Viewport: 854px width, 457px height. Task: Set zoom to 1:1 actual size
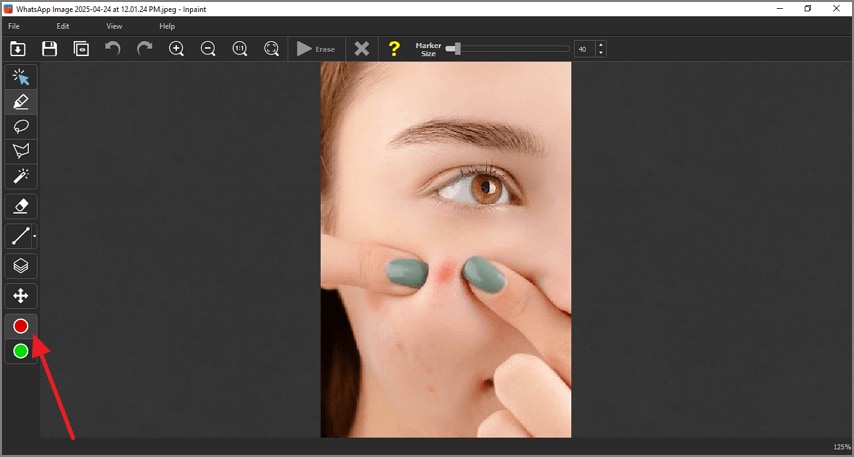pos(240,49)
